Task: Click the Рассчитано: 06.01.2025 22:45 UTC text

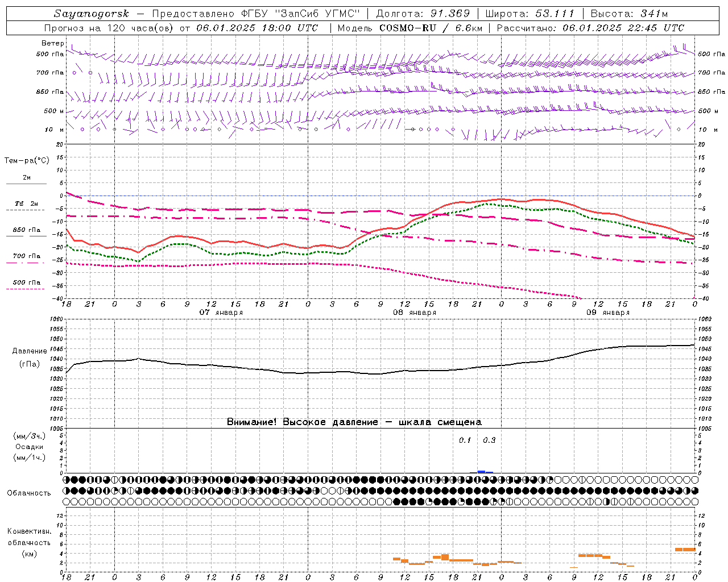Action: (x=590, y=28)
